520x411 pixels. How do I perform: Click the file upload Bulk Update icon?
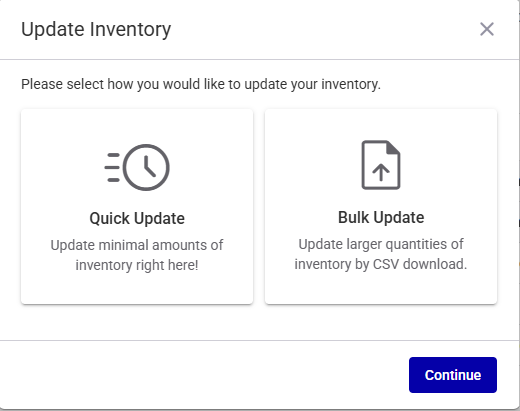click(381, 165)
